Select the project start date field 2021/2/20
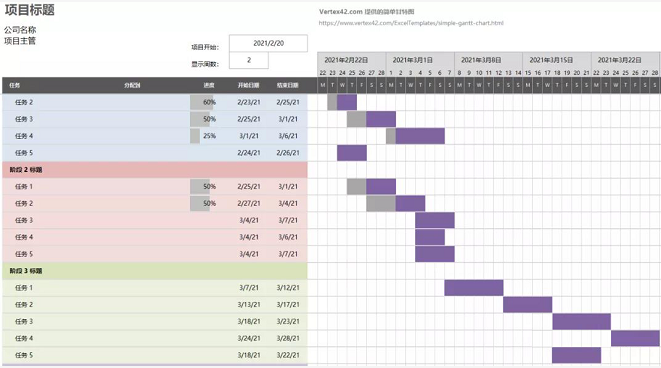 269,43
